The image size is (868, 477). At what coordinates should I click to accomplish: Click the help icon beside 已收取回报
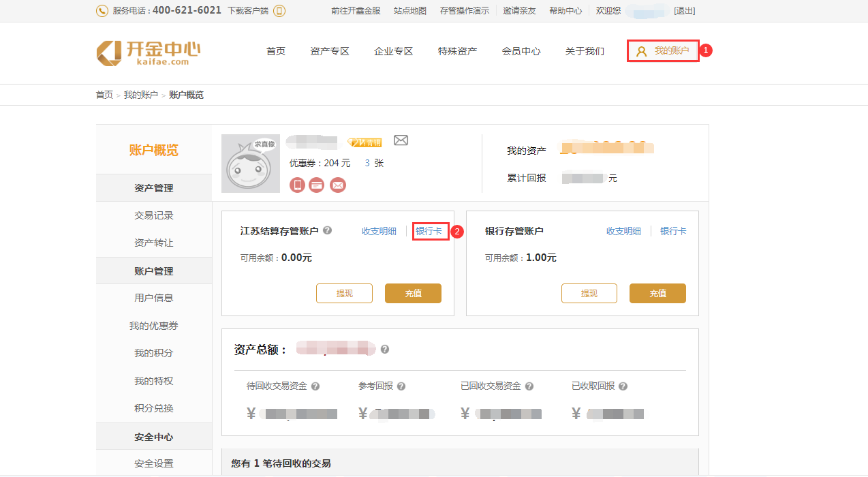[623, 386]
